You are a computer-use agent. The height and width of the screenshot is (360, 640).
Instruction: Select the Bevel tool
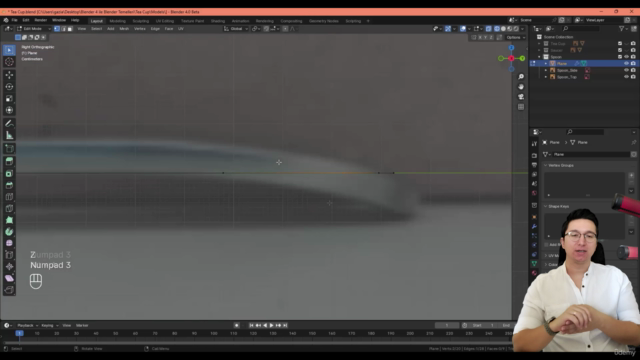pyautogui.click(x=9, y=185)
